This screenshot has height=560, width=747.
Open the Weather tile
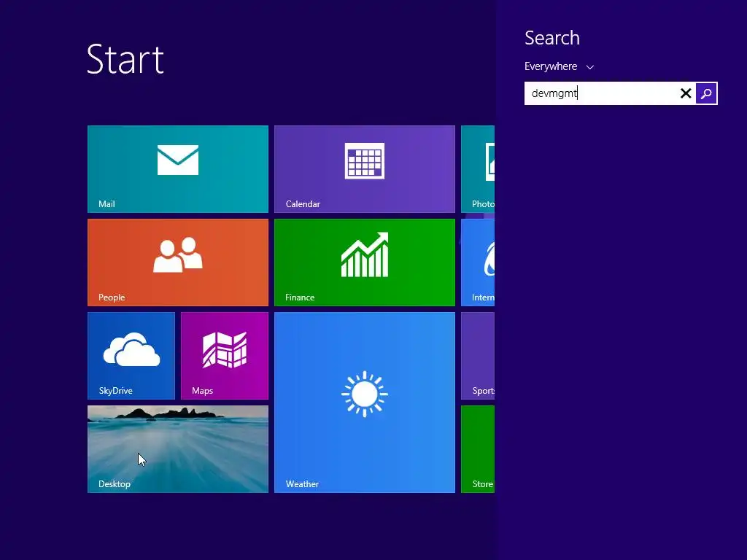[365, 402]
